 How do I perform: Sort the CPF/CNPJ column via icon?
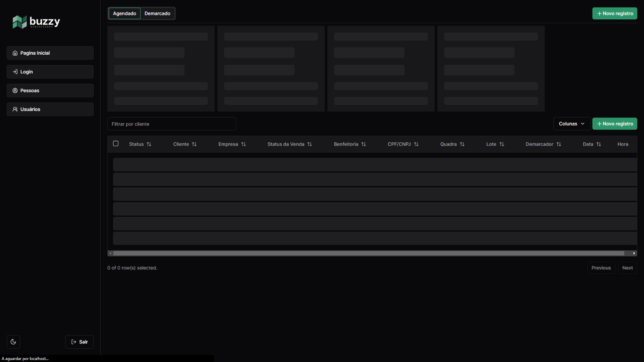coord(416,144)
